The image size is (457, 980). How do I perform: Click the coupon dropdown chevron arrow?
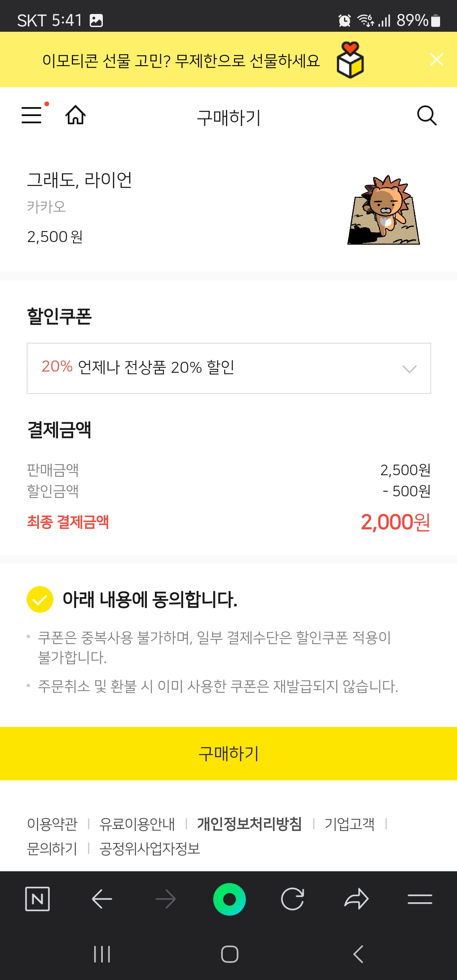point(409,369)
